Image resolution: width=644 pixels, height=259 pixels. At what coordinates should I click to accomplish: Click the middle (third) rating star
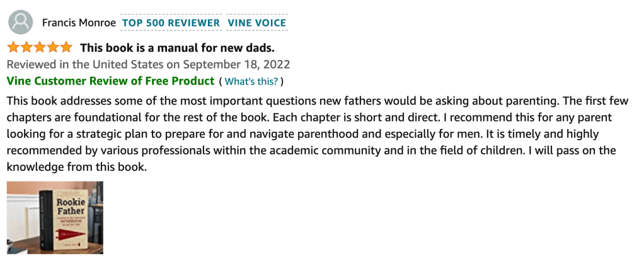[40, 47]
